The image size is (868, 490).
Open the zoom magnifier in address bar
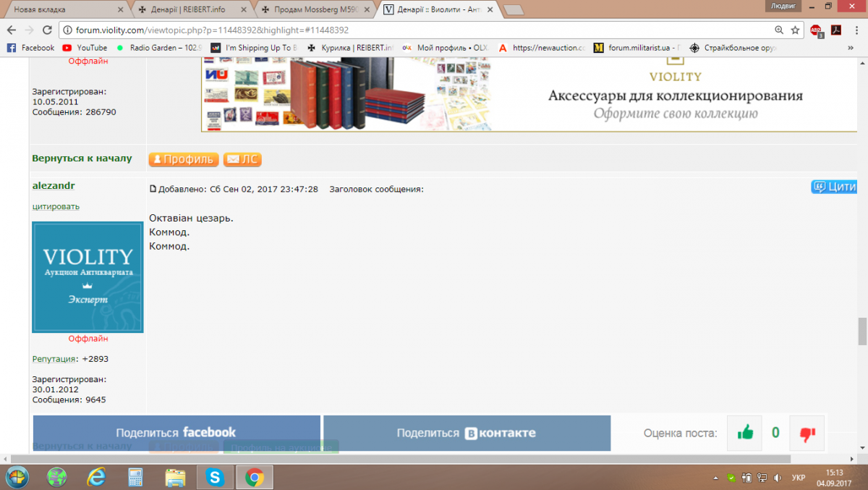coord(779,30)
